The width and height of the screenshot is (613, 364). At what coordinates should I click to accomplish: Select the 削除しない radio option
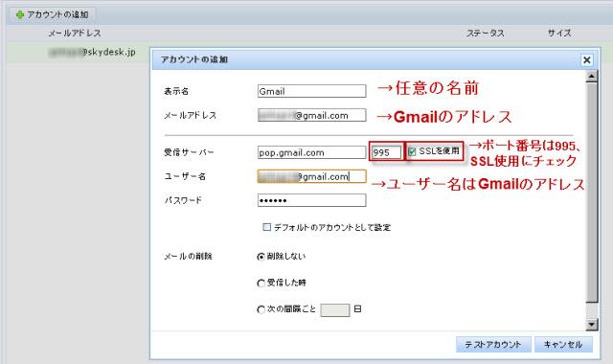[x=261, y=257]
